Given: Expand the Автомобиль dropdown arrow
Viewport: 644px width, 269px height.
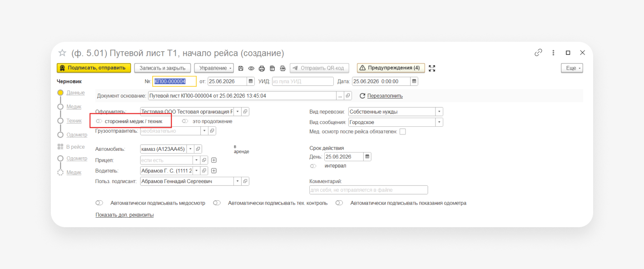Looking at the screenshot, I should click(x=190, y=149).
